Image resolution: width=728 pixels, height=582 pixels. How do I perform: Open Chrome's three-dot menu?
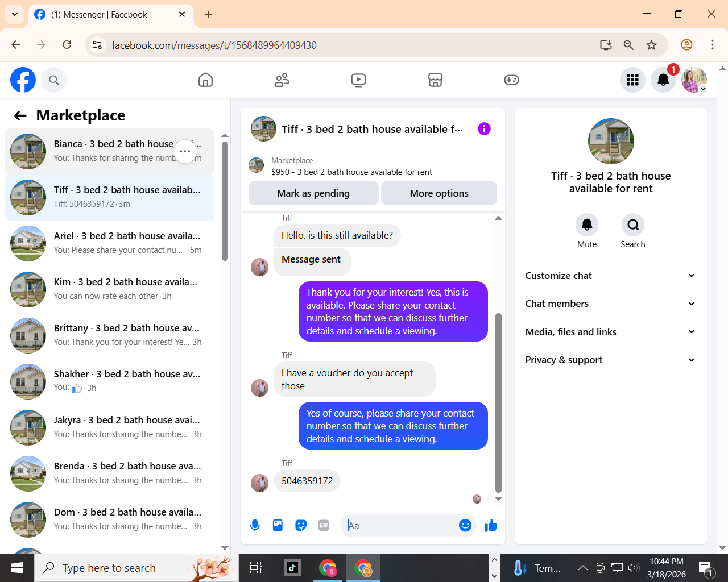point(712,45)
